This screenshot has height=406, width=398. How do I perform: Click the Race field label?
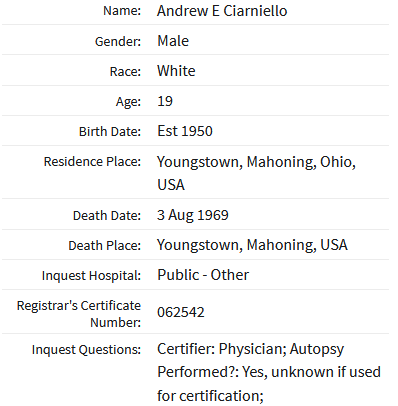(x=125, y=72)
